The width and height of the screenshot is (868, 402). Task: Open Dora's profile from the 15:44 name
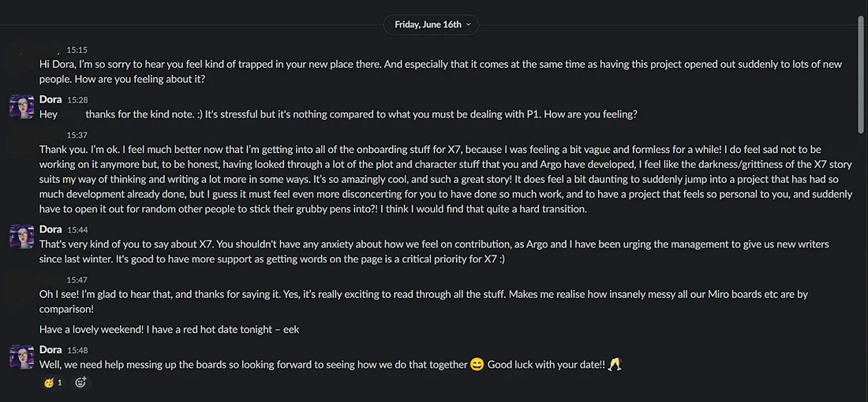pyautogui.click(x=51, y=229)
